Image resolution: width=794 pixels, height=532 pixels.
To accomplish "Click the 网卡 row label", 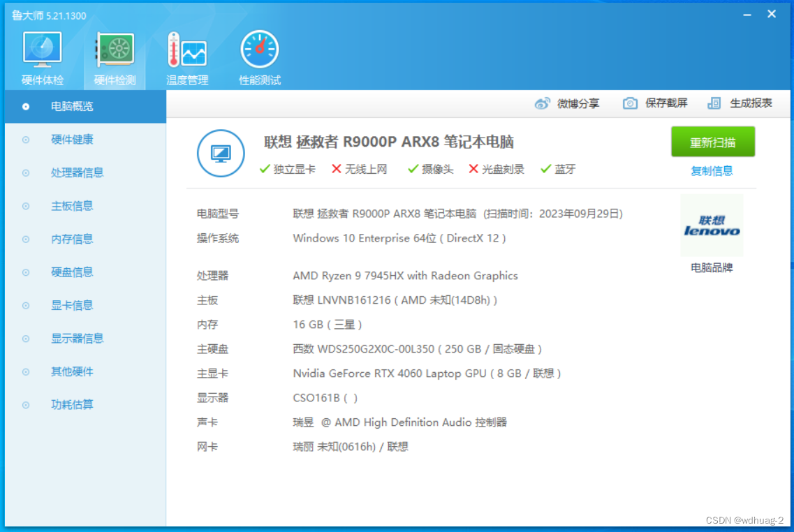I will point(207,446).
